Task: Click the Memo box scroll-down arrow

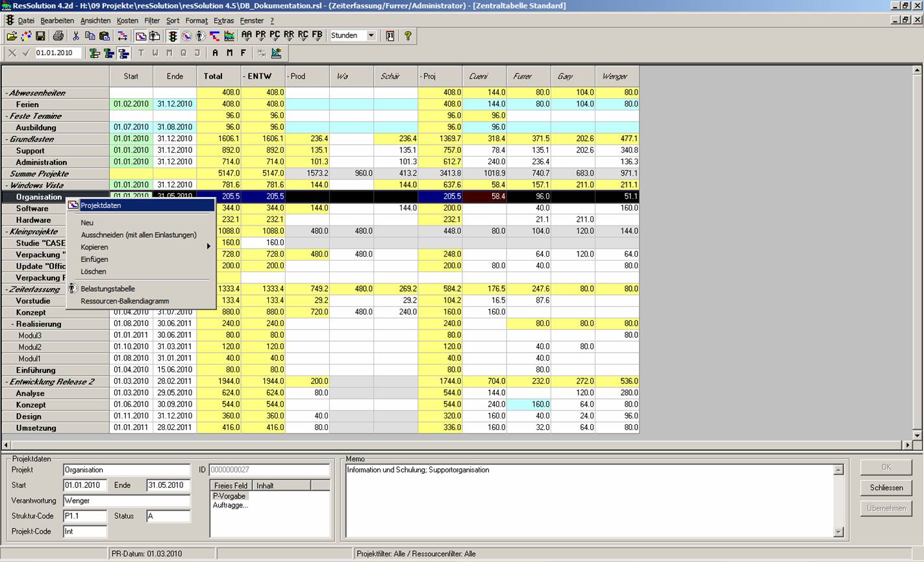Action: (838, 531)
